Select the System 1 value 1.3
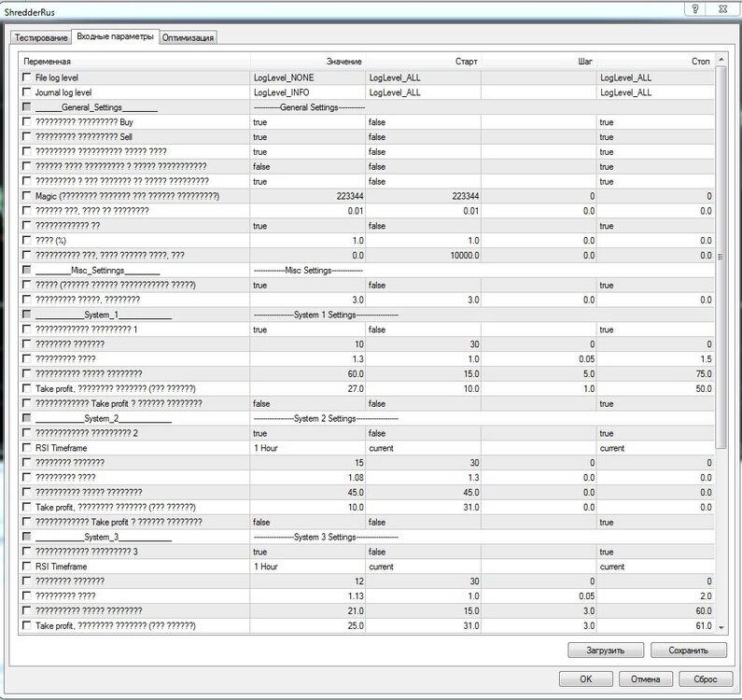Image resolution: width=742 pixels, height=700 pixels. pos(357,358)
